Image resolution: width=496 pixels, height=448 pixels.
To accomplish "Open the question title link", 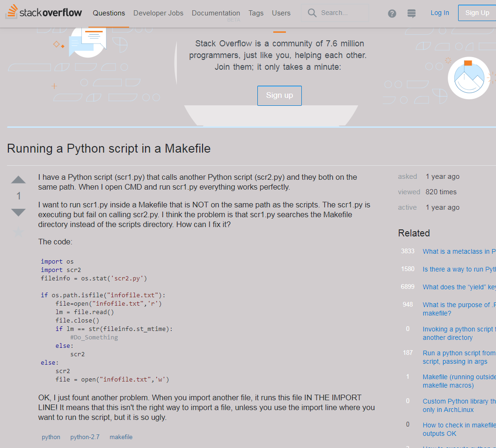I will [x=109, y=148].
